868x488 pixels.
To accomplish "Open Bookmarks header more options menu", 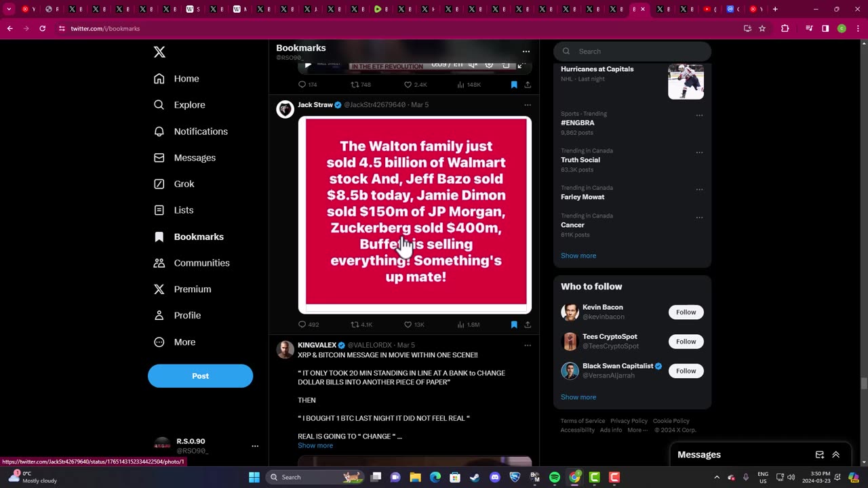I will coord(526,52).
